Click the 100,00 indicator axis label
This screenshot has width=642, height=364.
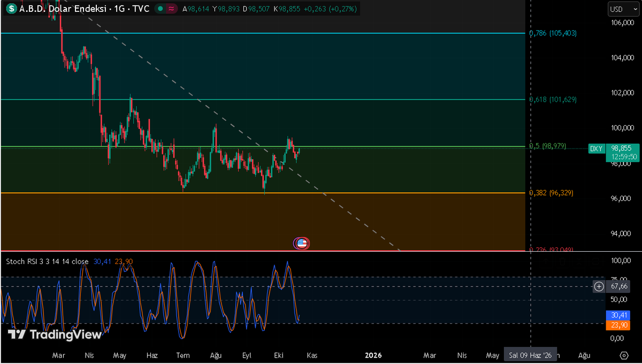(620, 260)
